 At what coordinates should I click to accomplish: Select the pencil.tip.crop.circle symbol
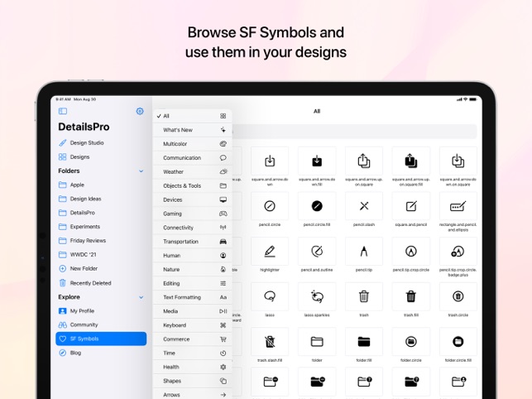click(x=411, y=252)
